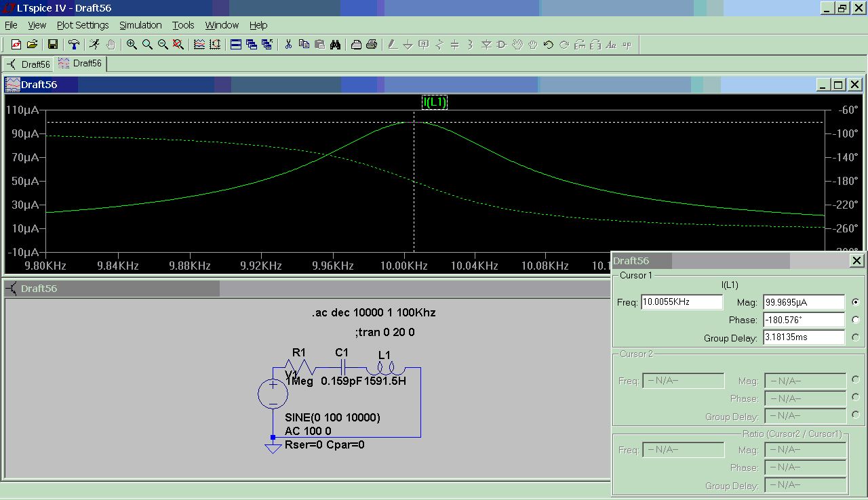868x500 pixels.
Task: Open the Control Panel hammer icon
Action: pos(73,45)
